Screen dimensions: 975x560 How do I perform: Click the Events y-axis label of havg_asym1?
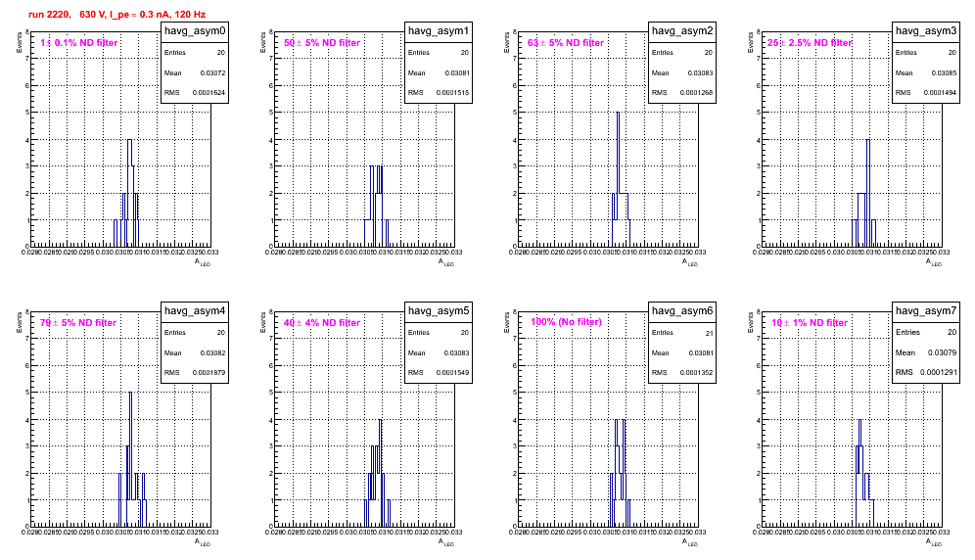click(x=263, y=42)
